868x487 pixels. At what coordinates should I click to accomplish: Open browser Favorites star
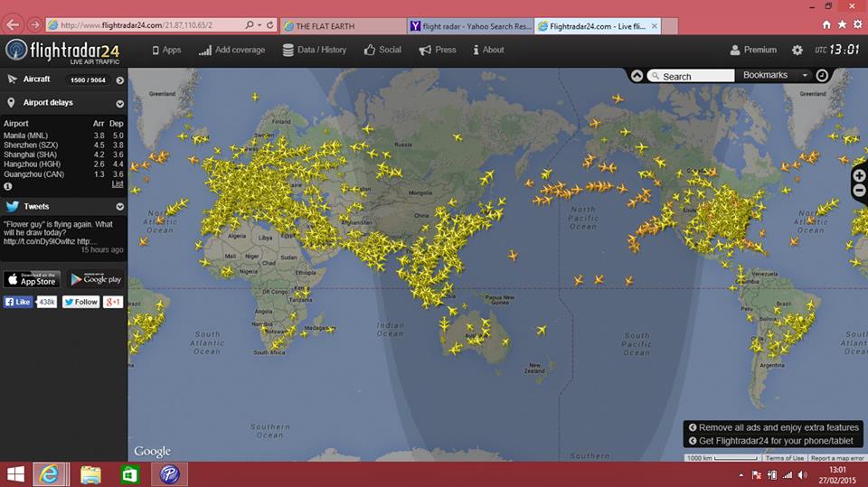point(842,24)
